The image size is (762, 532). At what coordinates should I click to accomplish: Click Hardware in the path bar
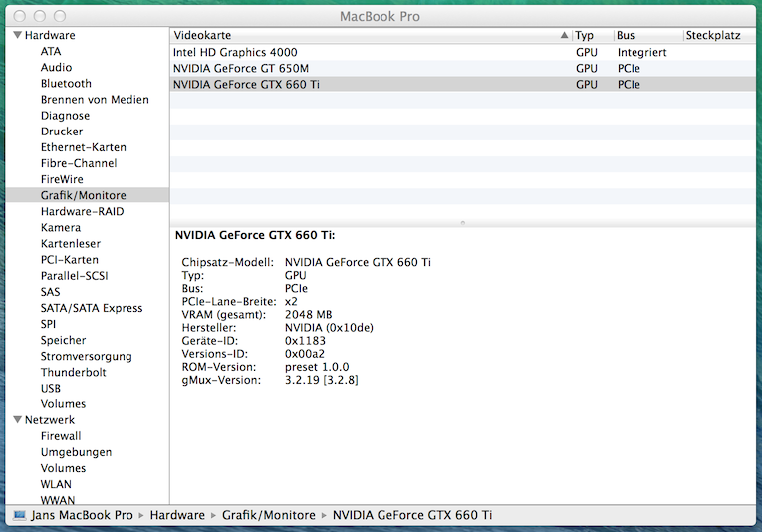click(177, 515)
